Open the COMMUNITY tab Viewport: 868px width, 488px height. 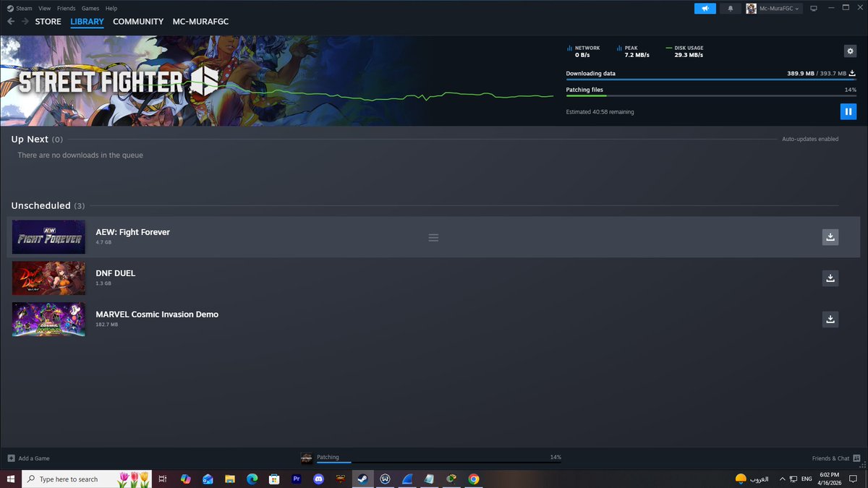click(138, 22)
